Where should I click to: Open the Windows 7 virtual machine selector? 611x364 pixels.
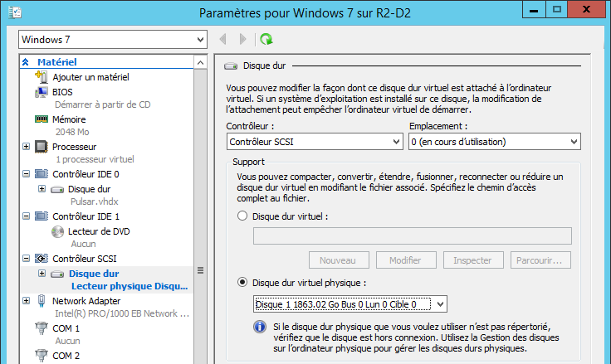coord(112,40)
